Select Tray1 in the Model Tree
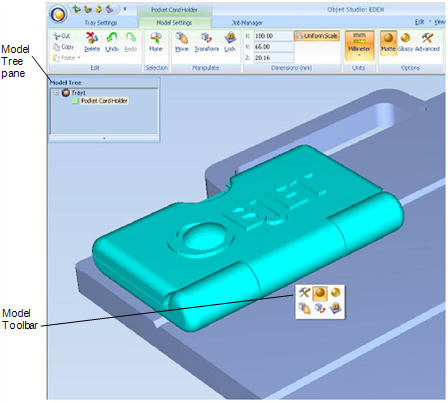The width and height of the screenshot is (448, 403). [79, 93]
